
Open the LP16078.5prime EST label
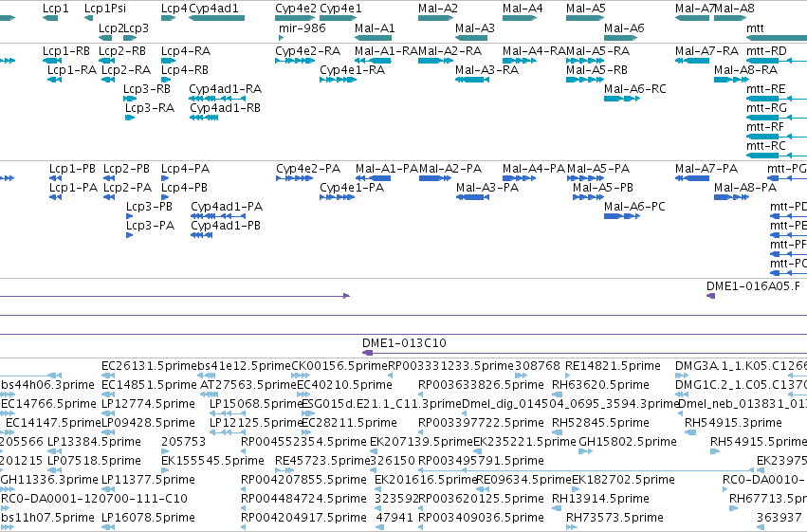[148, 517]
